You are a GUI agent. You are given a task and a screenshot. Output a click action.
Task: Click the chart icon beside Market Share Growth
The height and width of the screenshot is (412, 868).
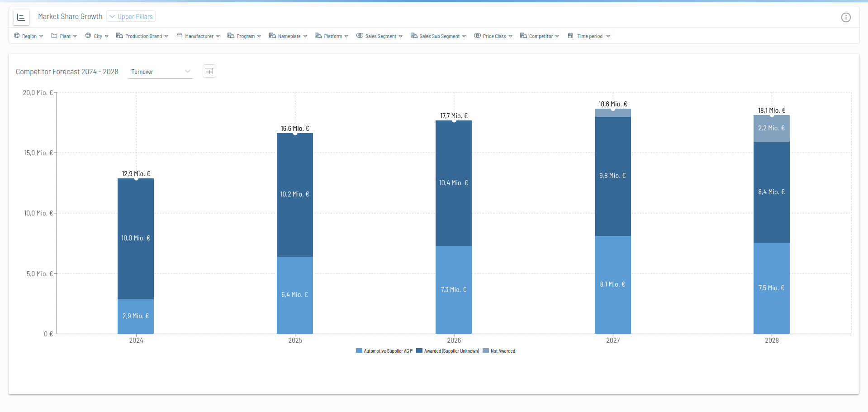21,17
